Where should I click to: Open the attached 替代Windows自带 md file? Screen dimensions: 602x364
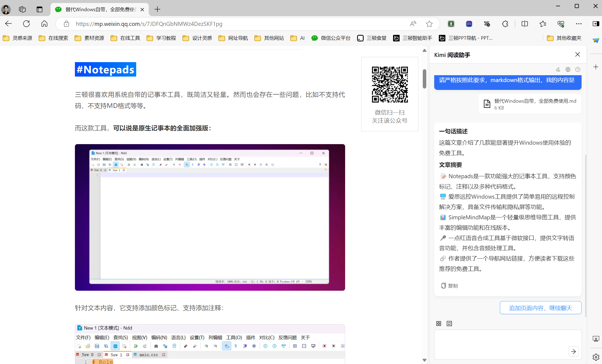(x=530, y=104)
